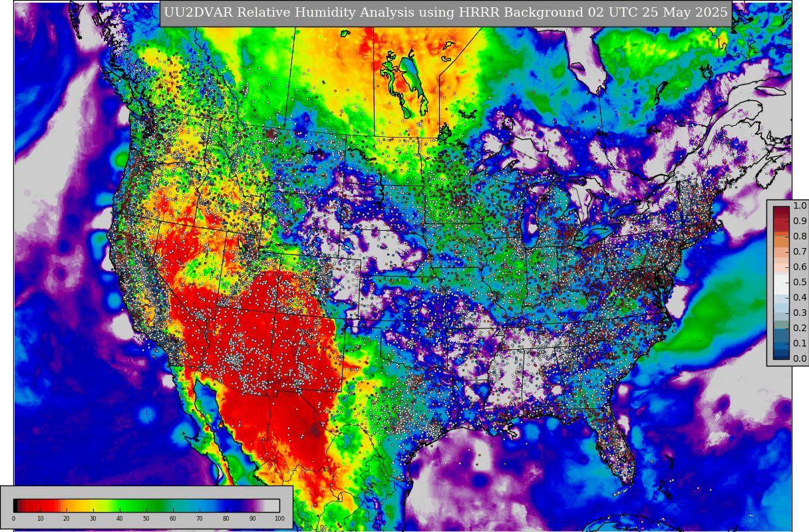Select the dark maroon swatch atop the right colorbar
Image resolution: width=809 pixels, height=532 pixels.
[781, 211]
